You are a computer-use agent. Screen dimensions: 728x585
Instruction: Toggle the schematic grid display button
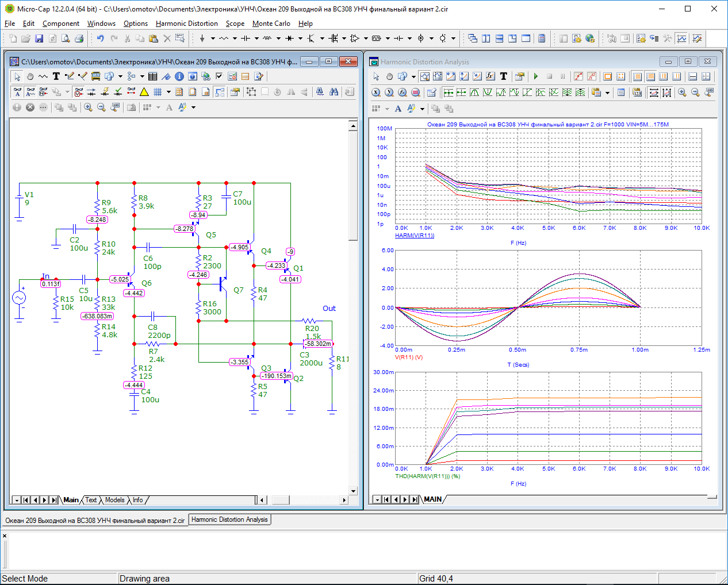[158, 92]
